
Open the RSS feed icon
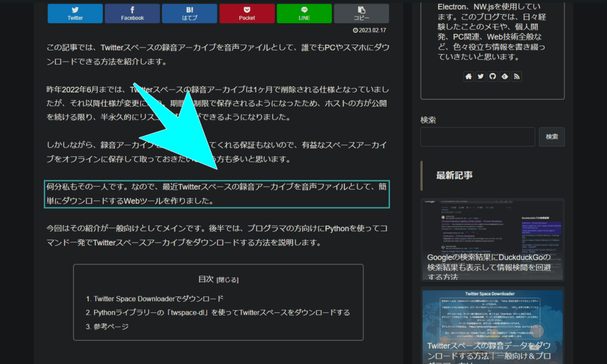click(x=517, y=76)
